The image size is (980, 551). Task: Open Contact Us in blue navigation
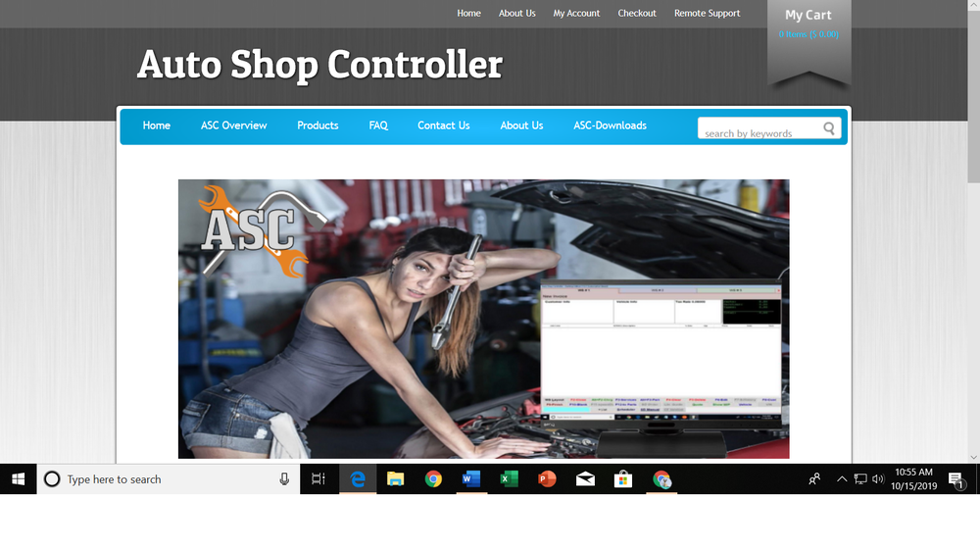[444, 125]
